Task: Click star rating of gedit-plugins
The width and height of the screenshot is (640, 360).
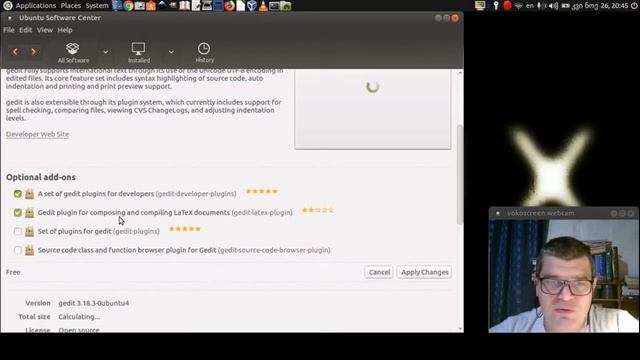Action: (x=185, y=229)
